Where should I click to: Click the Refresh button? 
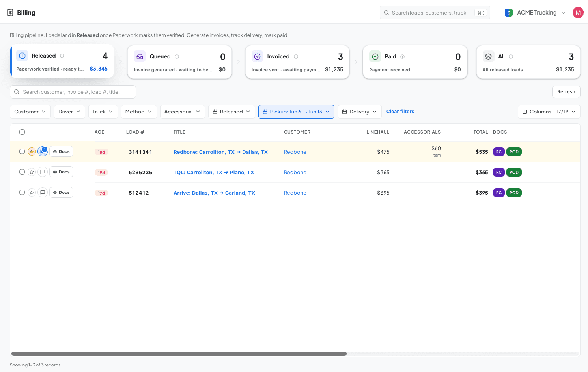click(566, 92)
